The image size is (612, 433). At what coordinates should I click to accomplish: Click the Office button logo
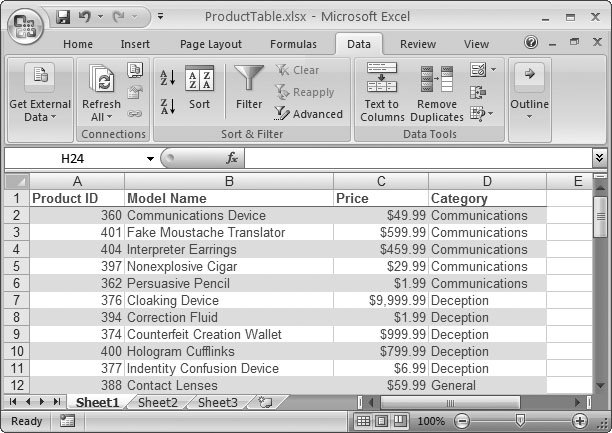coord(27,24)
